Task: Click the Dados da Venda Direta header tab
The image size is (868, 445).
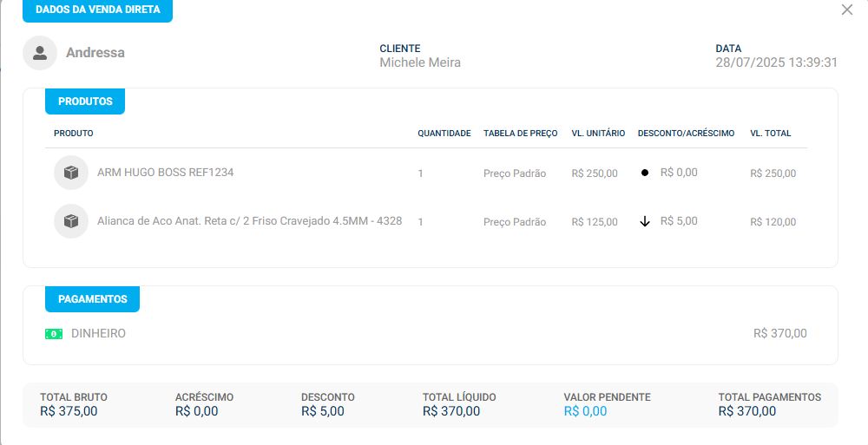Action: (x=97, y=10)
